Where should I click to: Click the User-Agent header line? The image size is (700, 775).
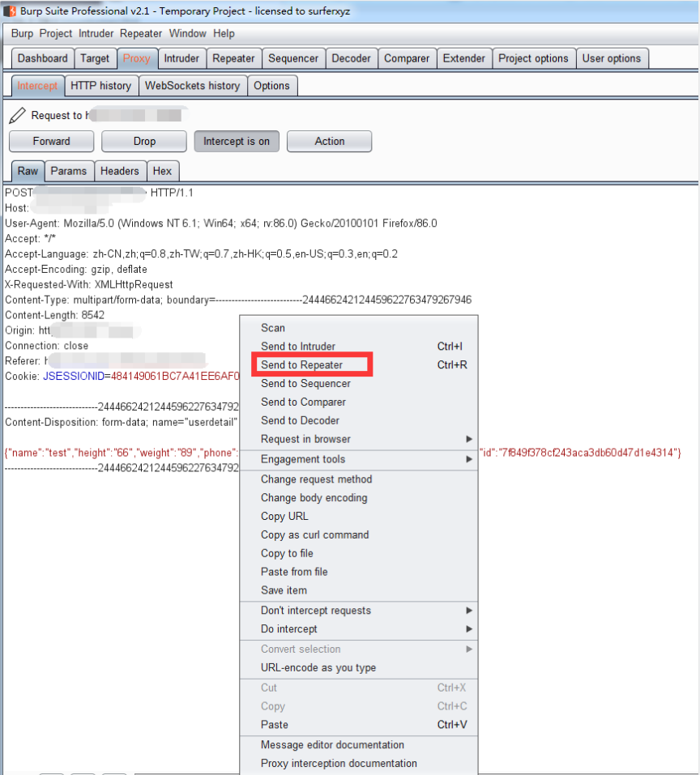(x=221, y=224)
